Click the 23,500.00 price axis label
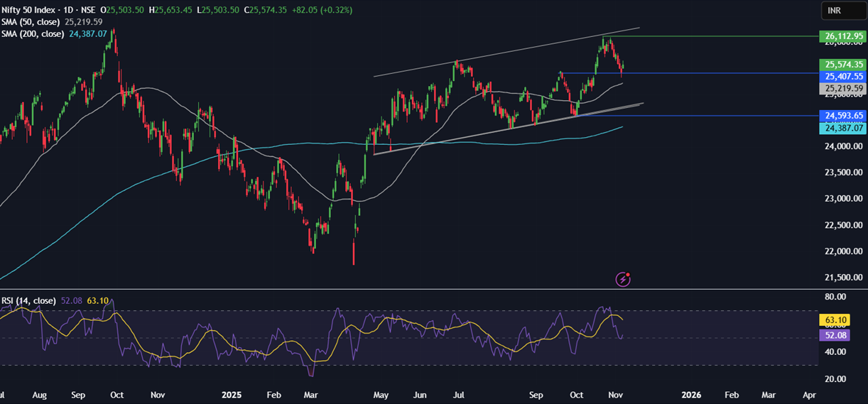The width and height of the screenshot is (868, 404). pyautogui.click(x=843, y=173)
